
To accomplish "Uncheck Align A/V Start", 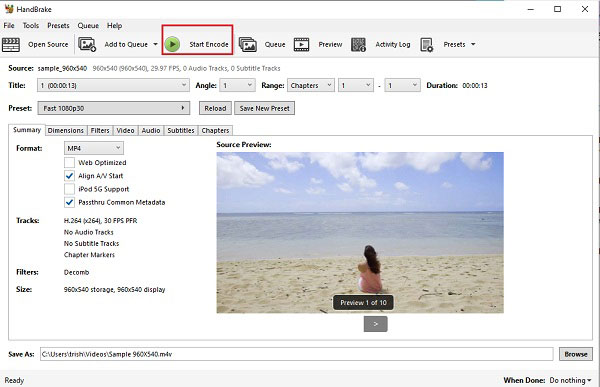I will (x=69, y=176).
